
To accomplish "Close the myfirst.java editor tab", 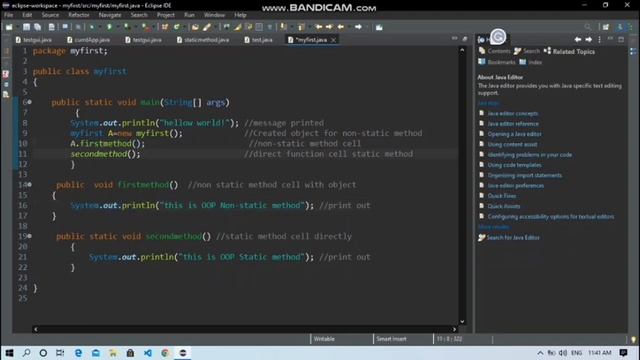I will click(x=333, y=40).
